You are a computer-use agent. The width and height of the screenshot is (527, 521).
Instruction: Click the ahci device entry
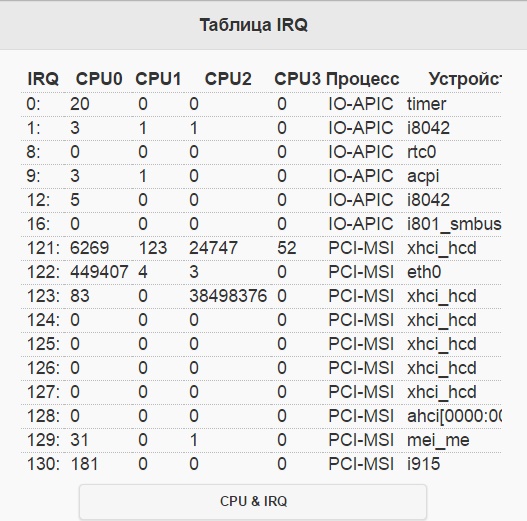tap(454, 416)
